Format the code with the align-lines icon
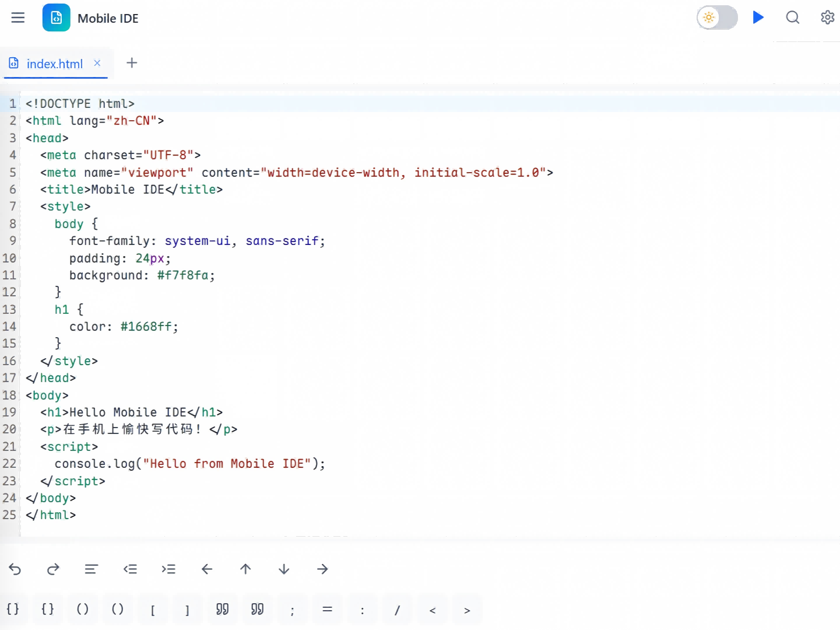 tap(91, 569)
